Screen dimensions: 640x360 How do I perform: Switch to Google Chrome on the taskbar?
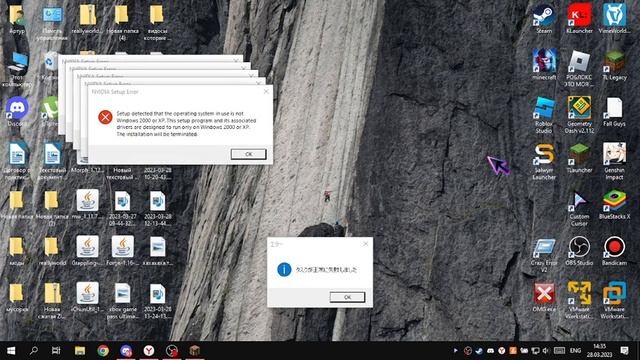103,350
